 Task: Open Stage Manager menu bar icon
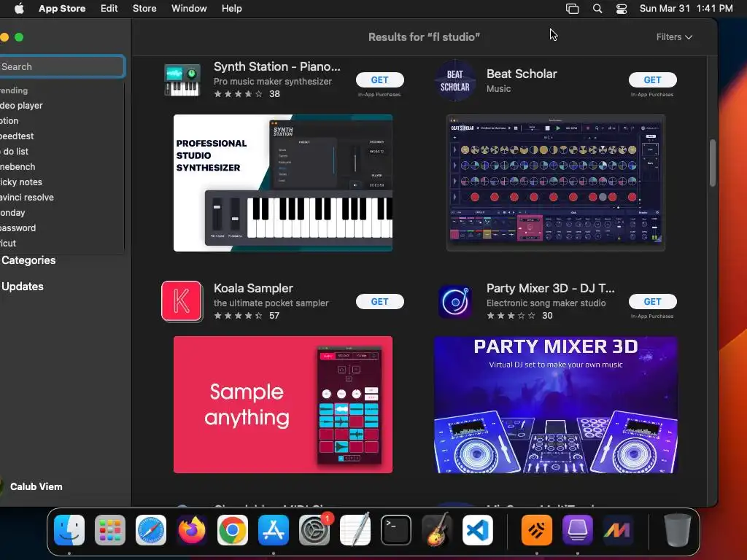coord(572,9)
